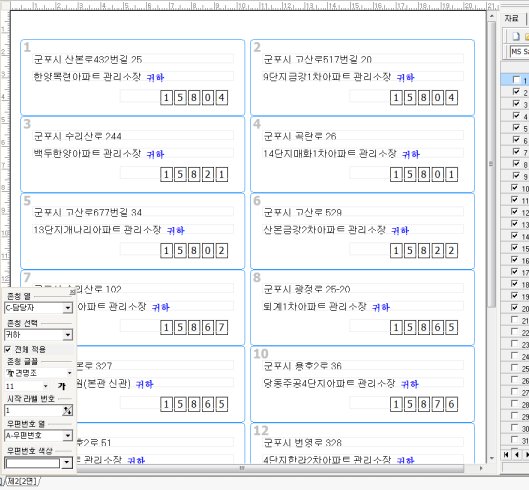Open the 존칭 열 dropdown showing C-담당자
The width and height of the screenshot is (529, 490).
point(38,307)
